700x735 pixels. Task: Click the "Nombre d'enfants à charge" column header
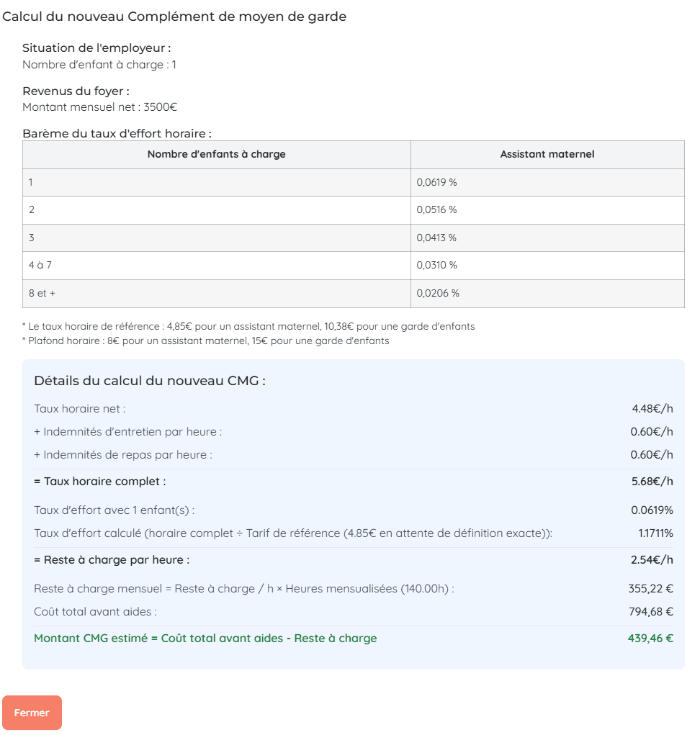coord(216,154)
